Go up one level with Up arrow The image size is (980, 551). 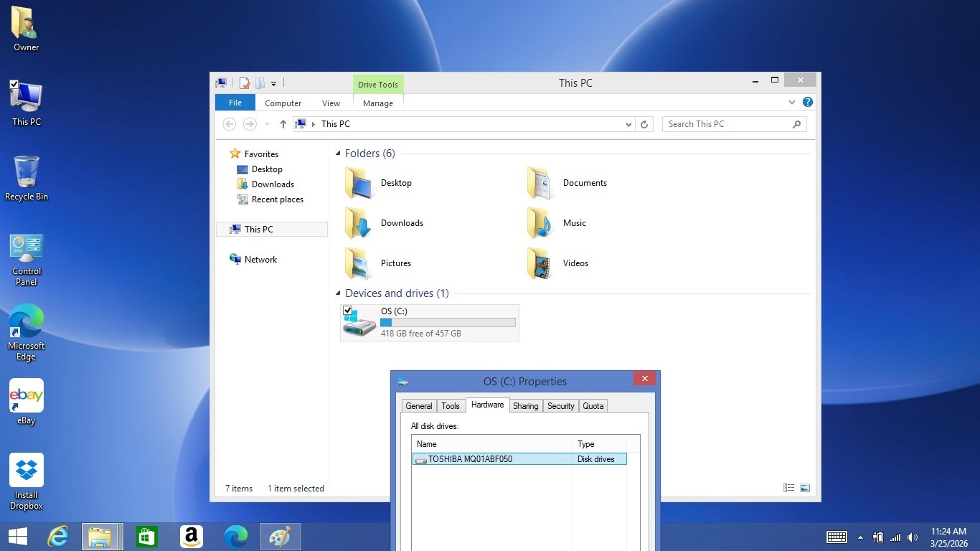coord(283,124)
